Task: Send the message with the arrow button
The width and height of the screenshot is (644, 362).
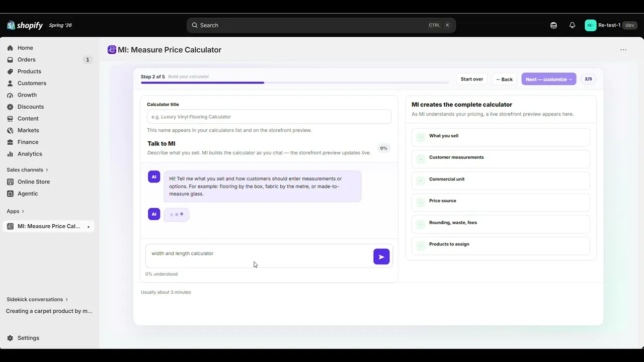Action: pyautogui.click(x=381, y=256)
